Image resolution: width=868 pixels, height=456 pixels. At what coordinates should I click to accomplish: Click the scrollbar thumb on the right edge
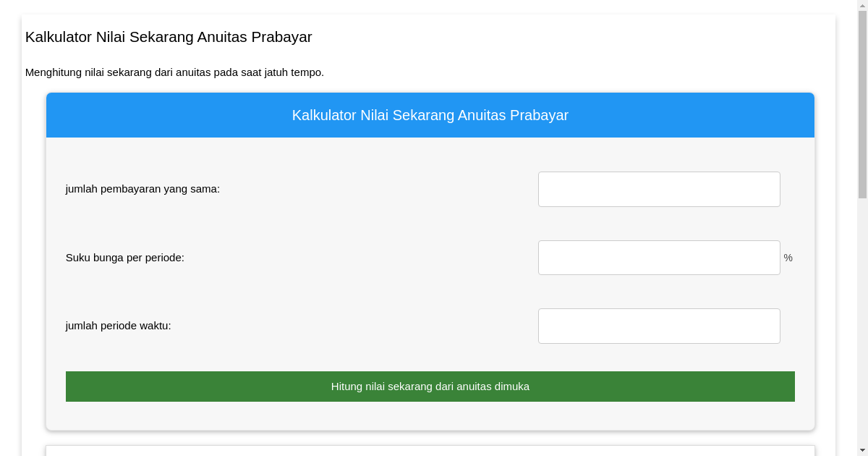coord(863,101)
